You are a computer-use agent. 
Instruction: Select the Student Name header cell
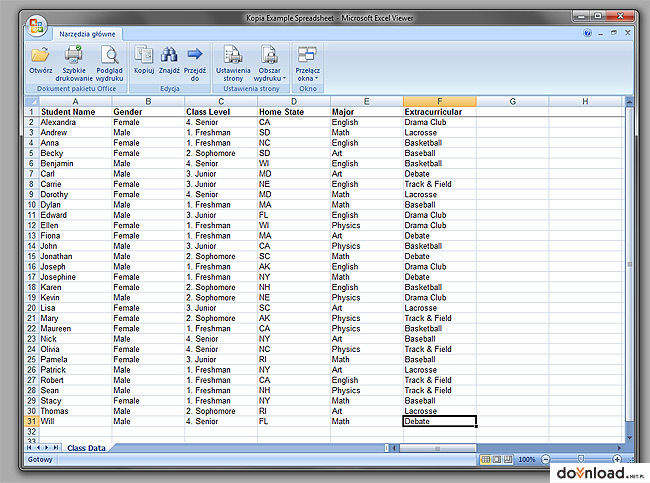click(75, 112)
